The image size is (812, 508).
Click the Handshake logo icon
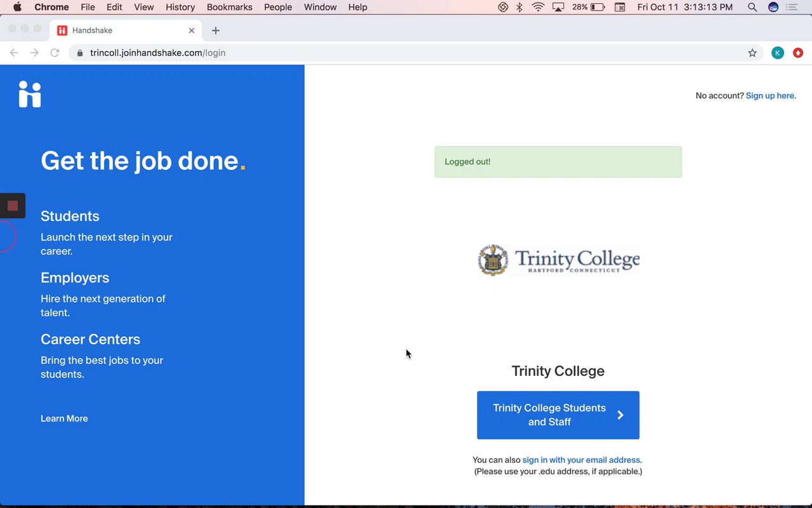coord(30,94)
